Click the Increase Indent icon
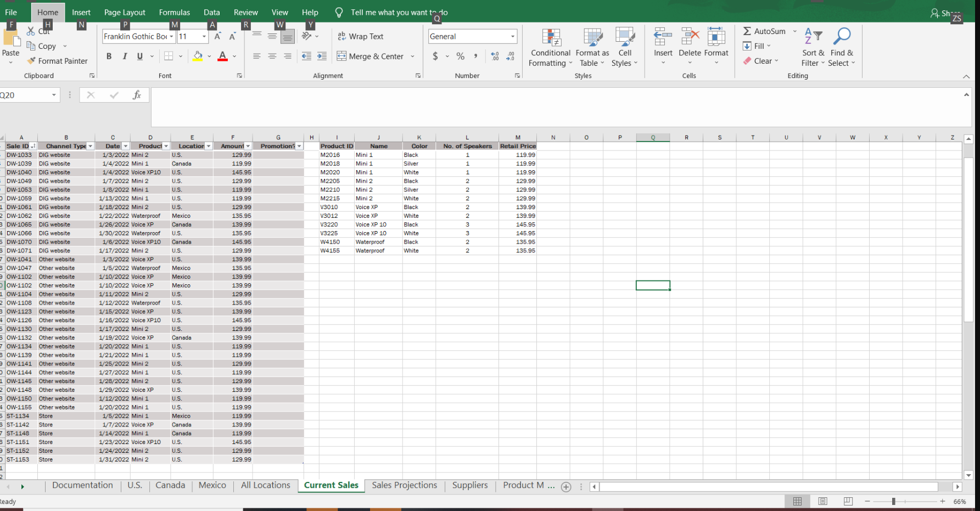Viewport: 980px width, 511px height. pos(322,56)
